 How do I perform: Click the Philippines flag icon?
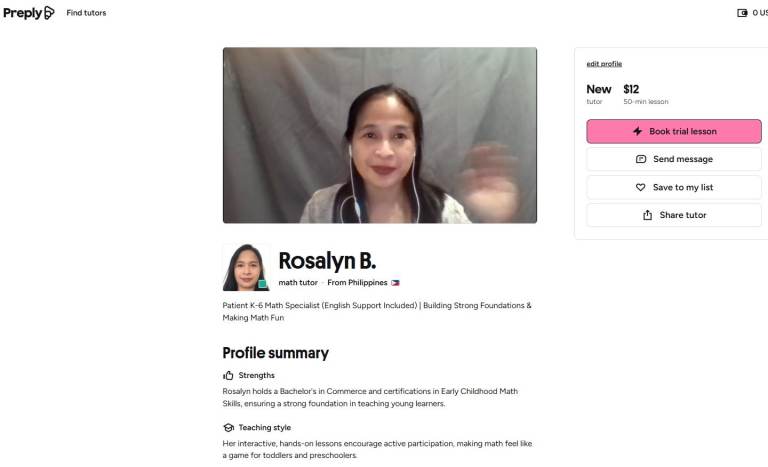tap(395, 283)
